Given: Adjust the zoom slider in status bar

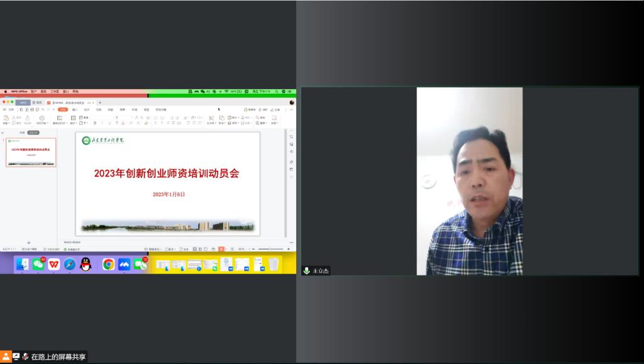Looking at the screenshot, I should pos(270,249).
